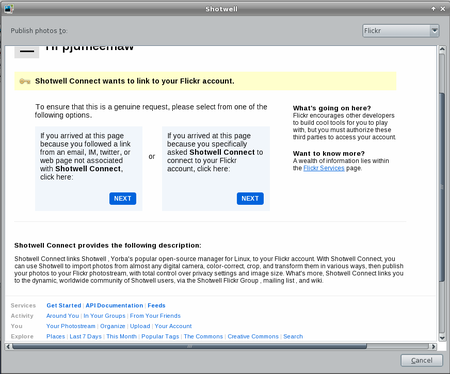450x374 pixels.
Task: Click the 'Services' footer label
Action: point(23,305)
